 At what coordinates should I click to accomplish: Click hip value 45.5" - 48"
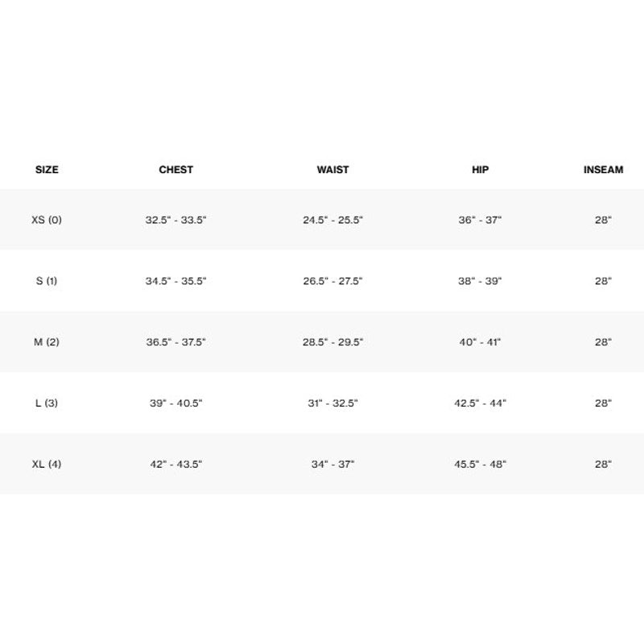[x=480, y=464]
